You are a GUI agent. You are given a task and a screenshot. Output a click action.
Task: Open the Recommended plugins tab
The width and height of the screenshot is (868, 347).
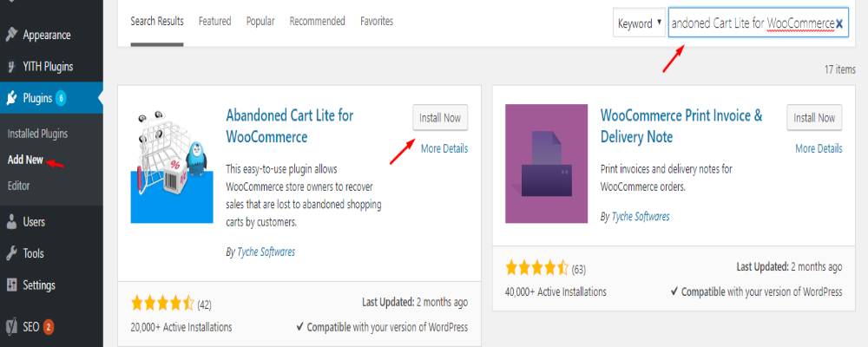pyautogui.click(x=317, y=21)
